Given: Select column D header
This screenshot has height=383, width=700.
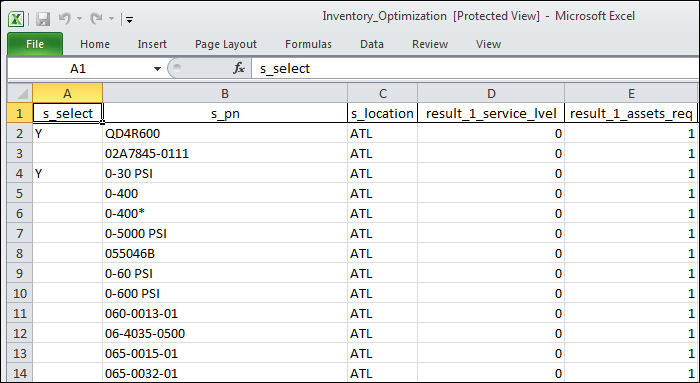Looking at the screenshot, I should coord(491,93).
